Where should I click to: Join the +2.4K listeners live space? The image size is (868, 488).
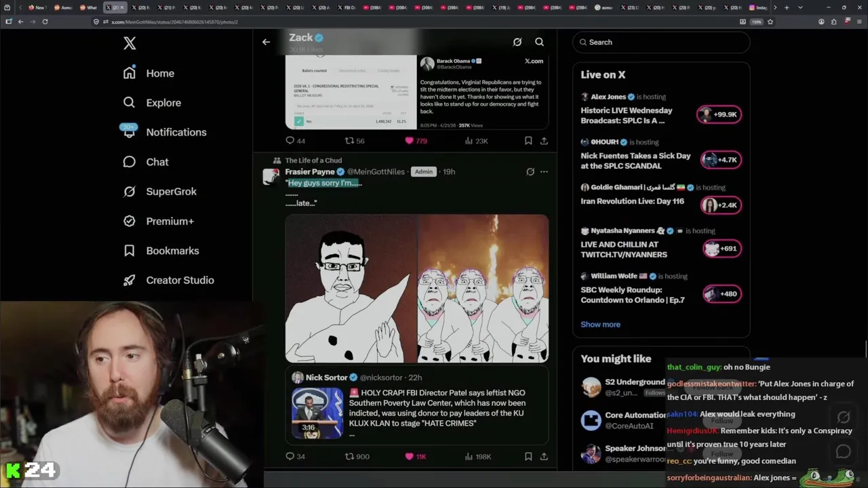(x=722, y=205)
